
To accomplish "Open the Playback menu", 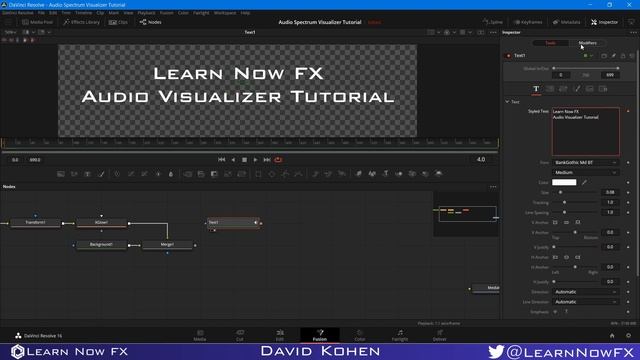I will tap(146, 13).
